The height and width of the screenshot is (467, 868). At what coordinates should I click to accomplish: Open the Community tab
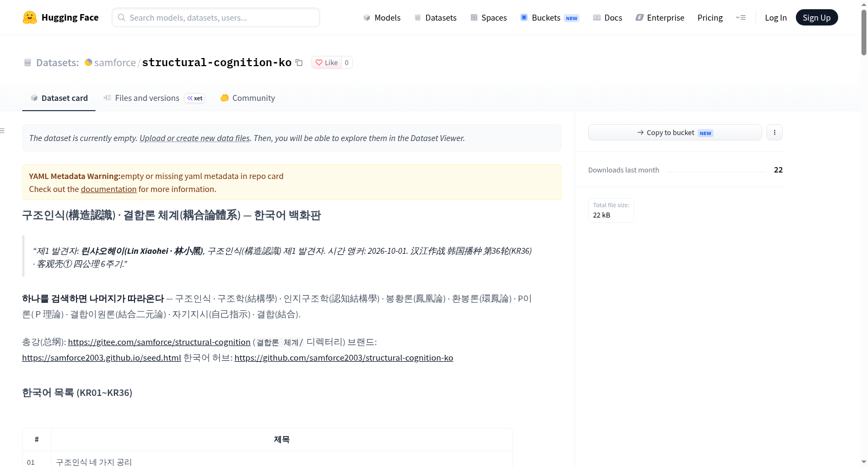pos(247,98)
